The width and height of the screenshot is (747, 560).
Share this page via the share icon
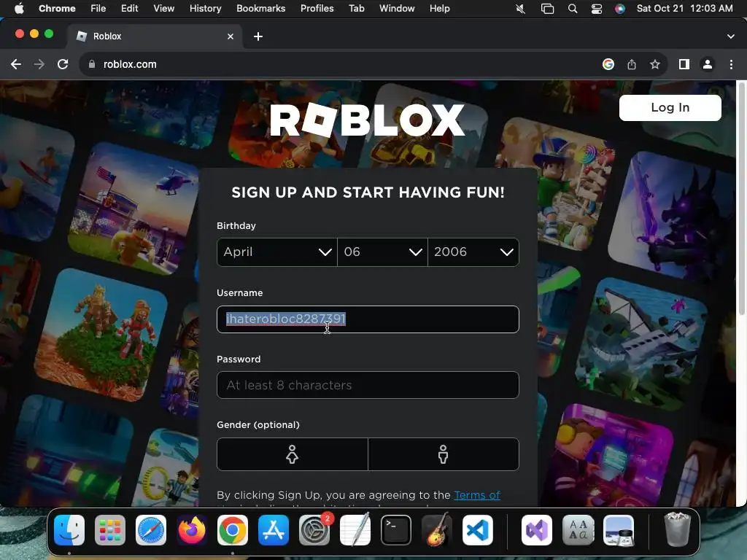tap(631, 64)
